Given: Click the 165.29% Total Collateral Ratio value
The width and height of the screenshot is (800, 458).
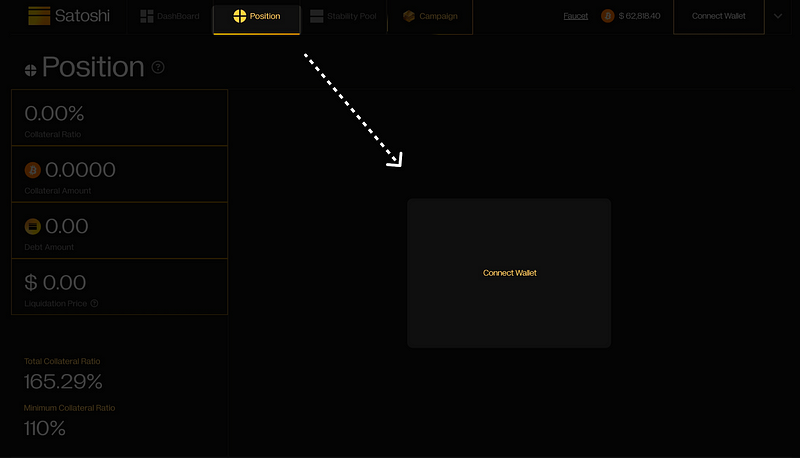Looking at the screenshot, I should (63, 381).
